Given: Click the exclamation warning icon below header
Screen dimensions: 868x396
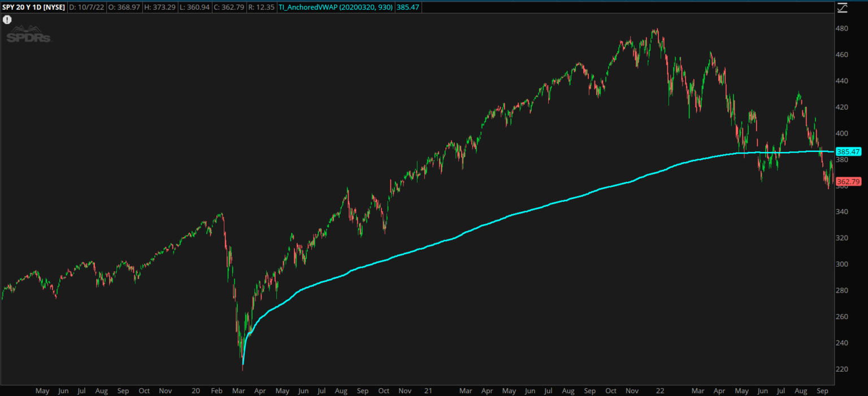Looking at the screenshot, I should [7, 19].
